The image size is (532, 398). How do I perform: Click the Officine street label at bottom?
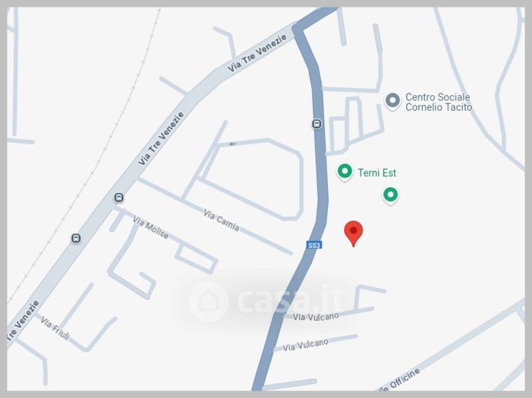[x=401, y=379]
